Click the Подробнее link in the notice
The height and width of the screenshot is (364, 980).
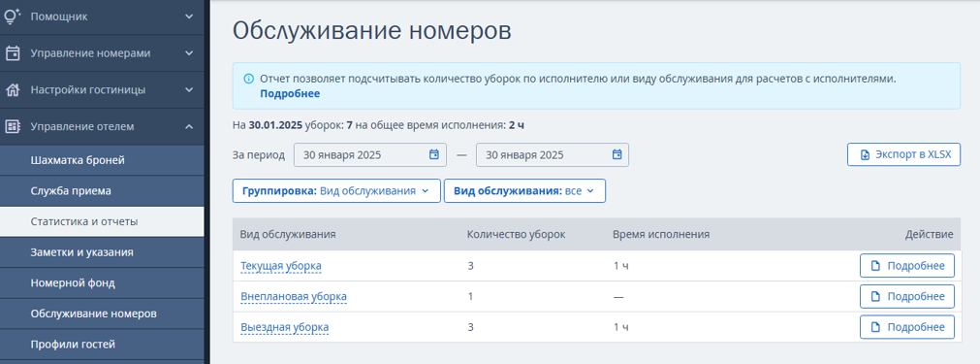click(290, 94)
